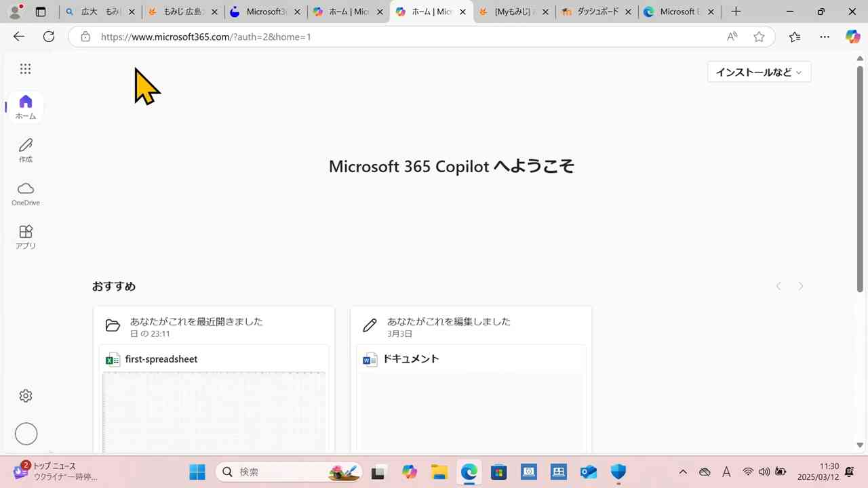Switch to the もみじ 広島 tab
Viewport: 868px width, 488px height.
[x=183, y=12]
